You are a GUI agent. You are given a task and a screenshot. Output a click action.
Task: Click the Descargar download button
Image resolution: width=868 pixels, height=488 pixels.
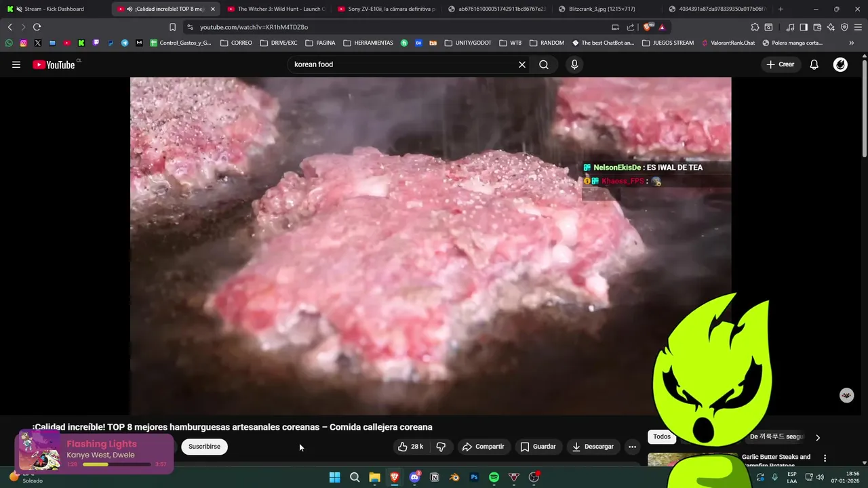click(593, 447)
